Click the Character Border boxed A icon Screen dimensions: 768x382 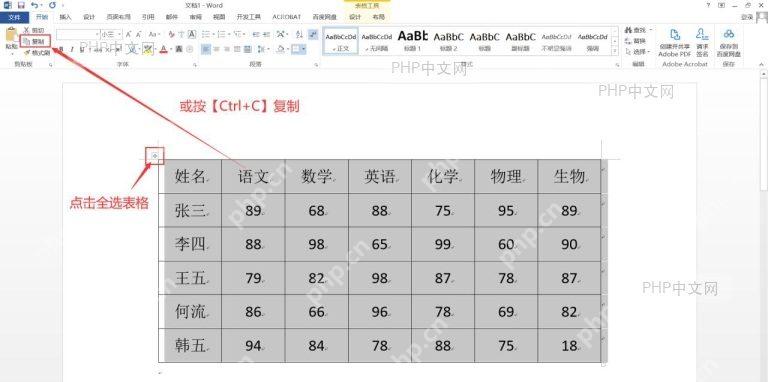tap(192, 34)
